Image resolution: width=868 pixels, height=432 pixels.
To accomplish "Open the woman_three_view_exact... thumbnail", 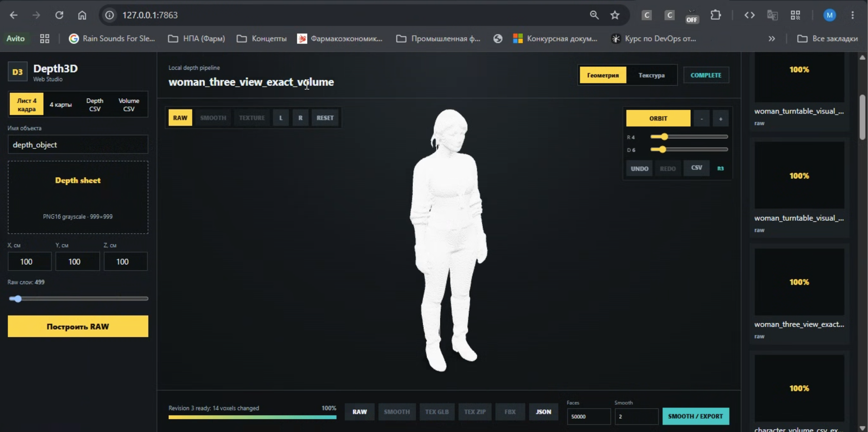I will [x=799, y=282].
